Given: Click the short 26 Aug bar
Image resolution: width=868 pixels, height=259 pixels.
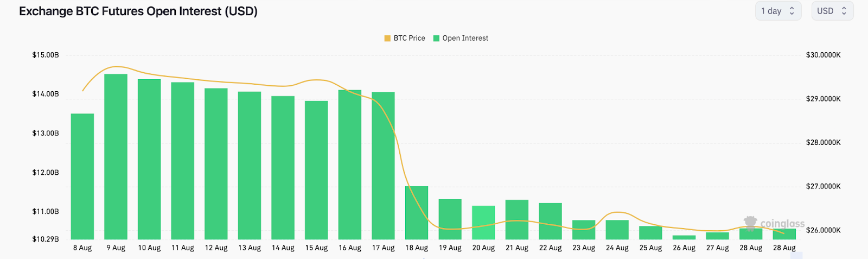Looking at the screenshot, I should pyautogui.click(x=684, y=237).
